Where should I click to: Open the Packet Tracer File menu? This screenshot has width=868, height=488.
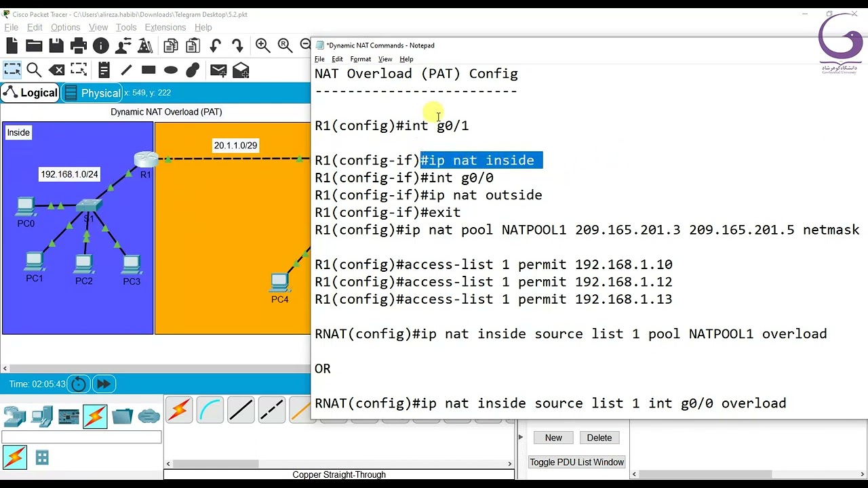tap(12, 27)
